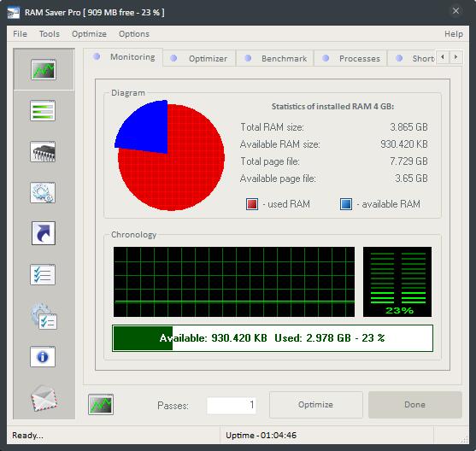Open the gears processes sidebar icon
476x451 pixels.
coord(43,192)
